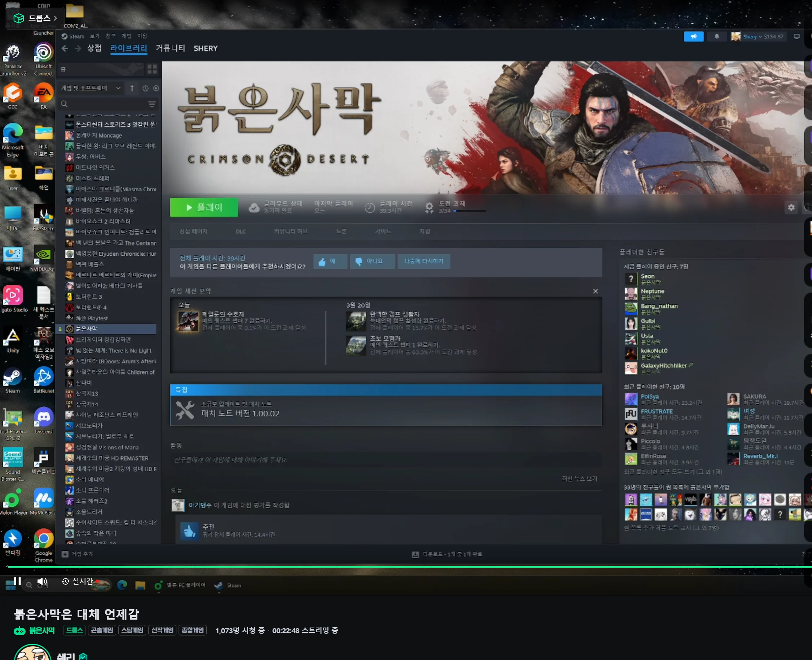
Task: Click the thumbs-down 아니요 button
Action: (x=372, y=261)
